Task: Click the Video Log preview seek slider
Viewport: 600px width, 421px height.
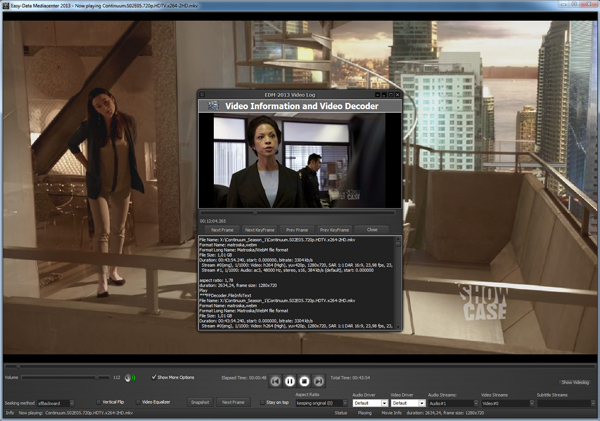Action: pos(297,212)
